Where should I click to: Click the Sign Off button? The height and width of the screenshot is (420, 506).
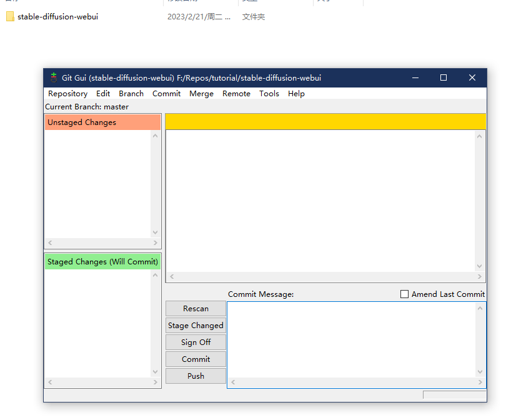click(x=196, y=342)
